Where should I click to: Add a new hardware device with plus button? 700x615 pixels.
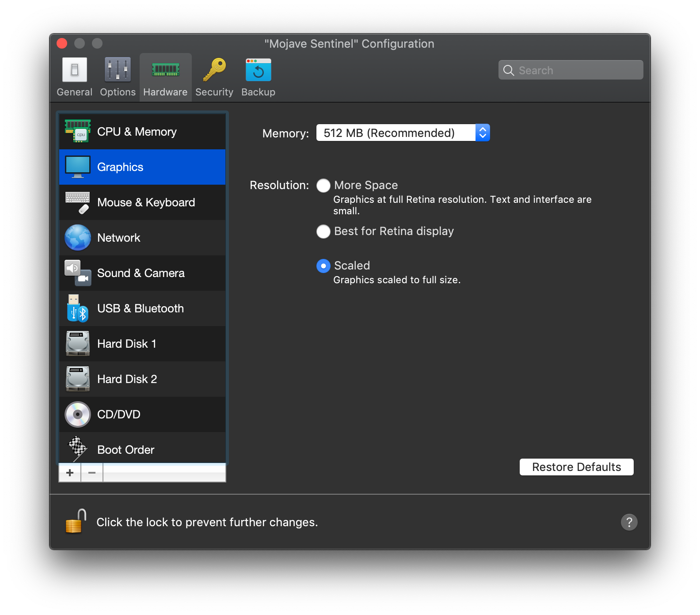(70, 473)
